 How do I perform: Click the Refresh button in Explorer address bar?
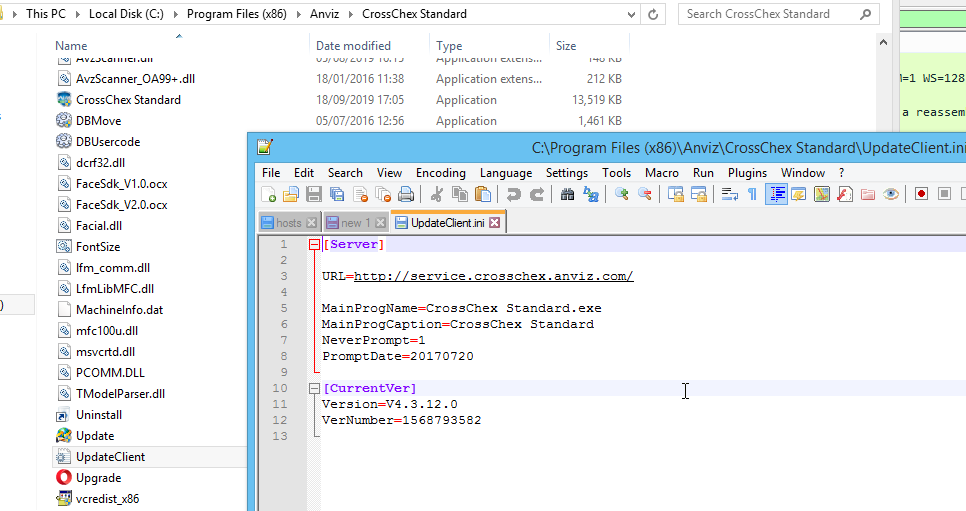pos(653,14)
